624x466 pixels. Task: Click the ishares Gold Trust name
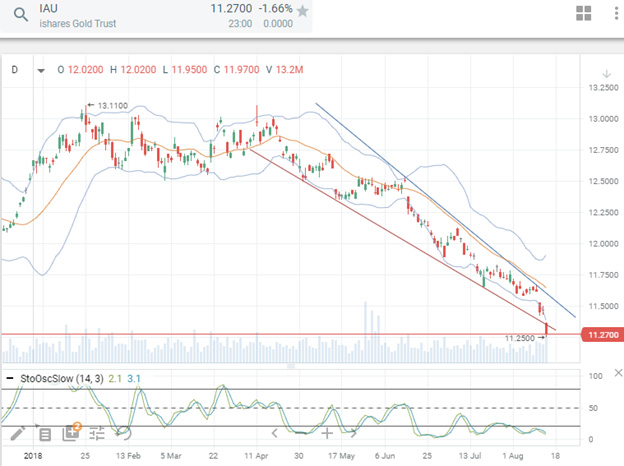tap(78, 23)
